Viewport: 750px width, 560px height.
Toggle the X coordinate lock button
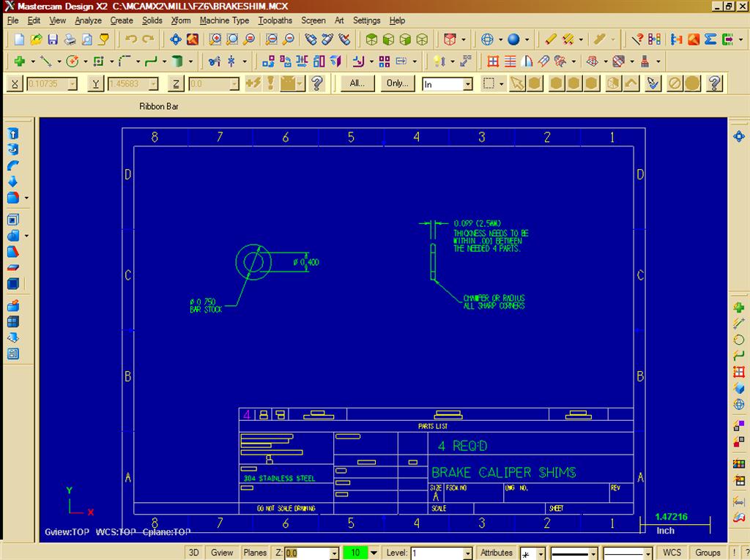click(15, 84)
